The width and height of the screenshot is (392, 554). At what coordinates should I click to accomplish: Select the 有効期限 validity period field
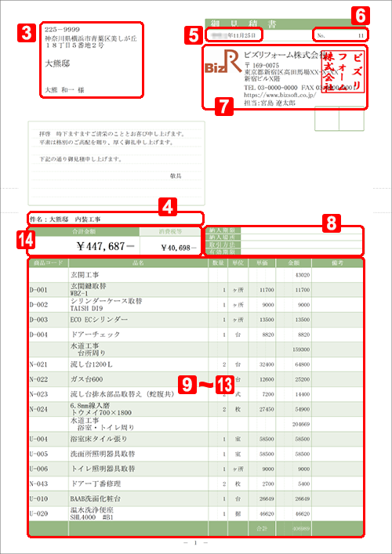[x=284, y=252]
